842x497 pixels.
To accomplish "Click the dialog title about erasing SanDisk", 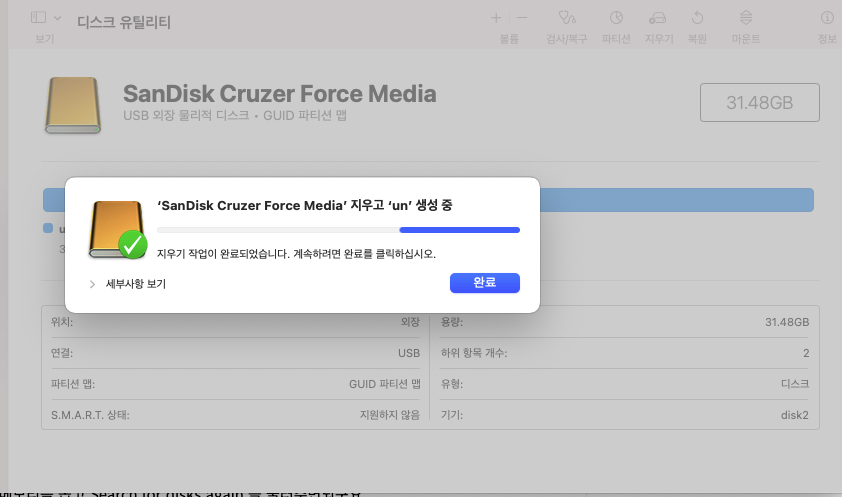I will pyautogui.click(x=304, y=205).
